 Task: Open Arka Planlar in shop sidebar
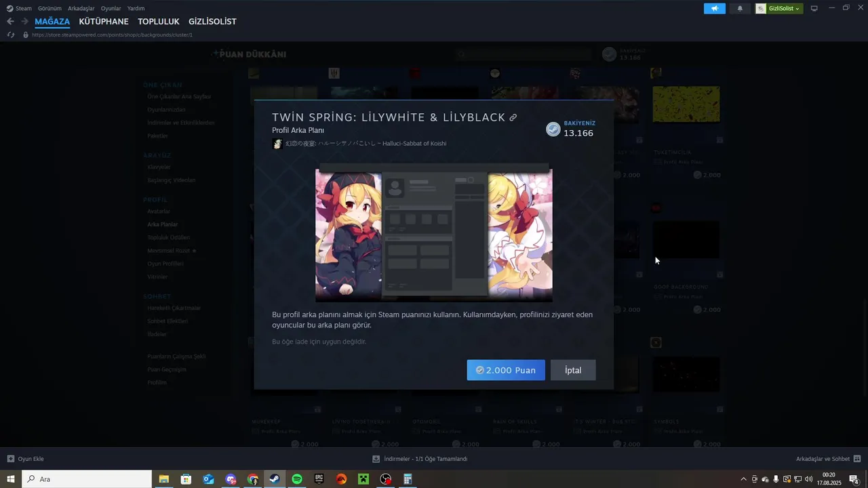coord(163,224)
